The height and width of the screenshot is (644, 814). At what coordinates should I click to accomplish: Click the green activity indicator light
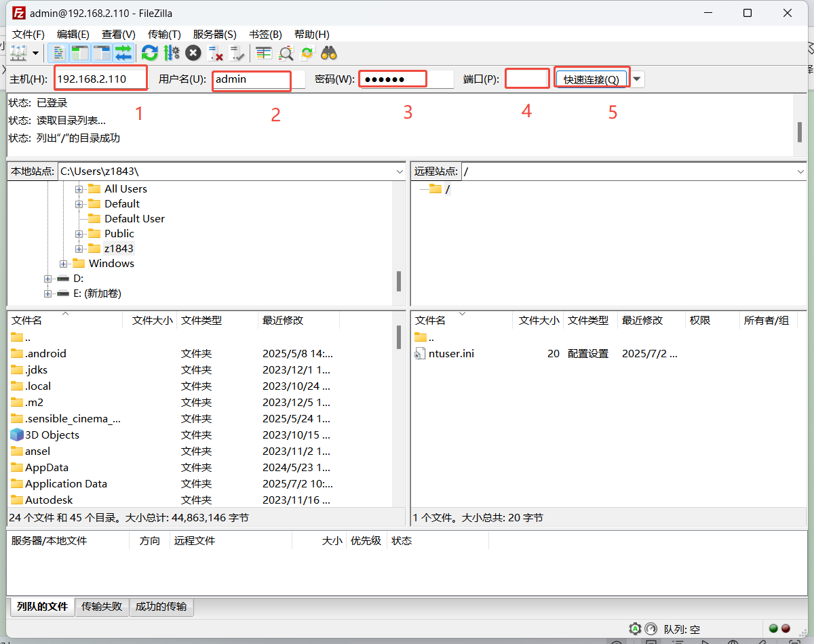pyautogui.click(x=773, y=628)
